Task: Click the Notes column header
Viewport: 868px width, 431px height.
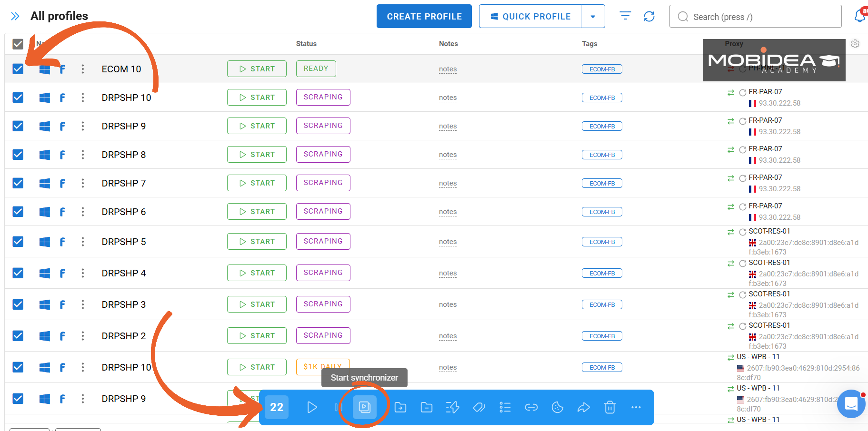Action: pos(449,44)
